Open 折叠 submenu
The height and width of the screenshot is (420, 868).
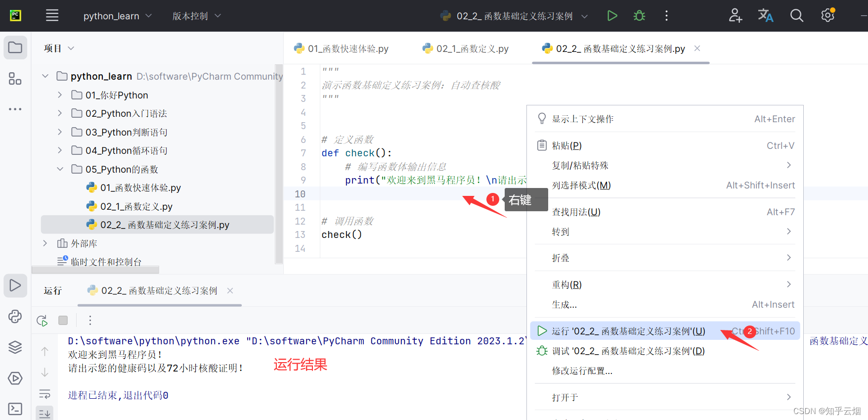[x=665, y=258]
